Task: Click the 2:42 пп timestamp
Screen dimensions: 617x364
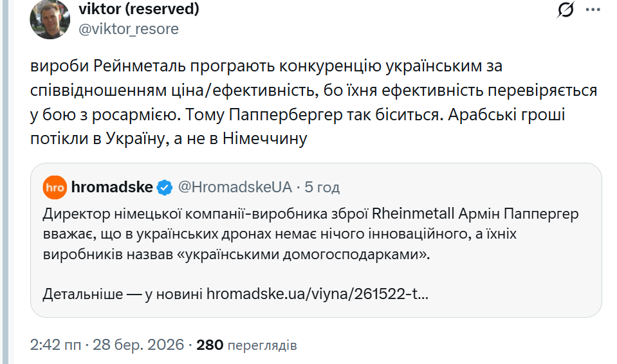Action: coord(56,345)
